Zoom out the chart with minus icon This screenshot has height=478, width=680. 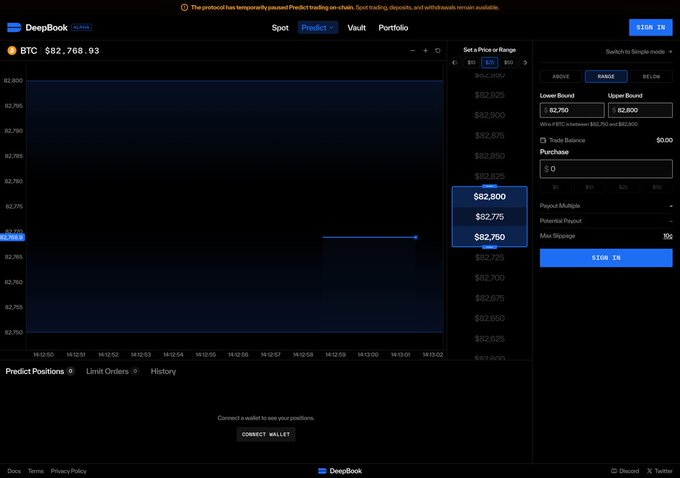412,51
